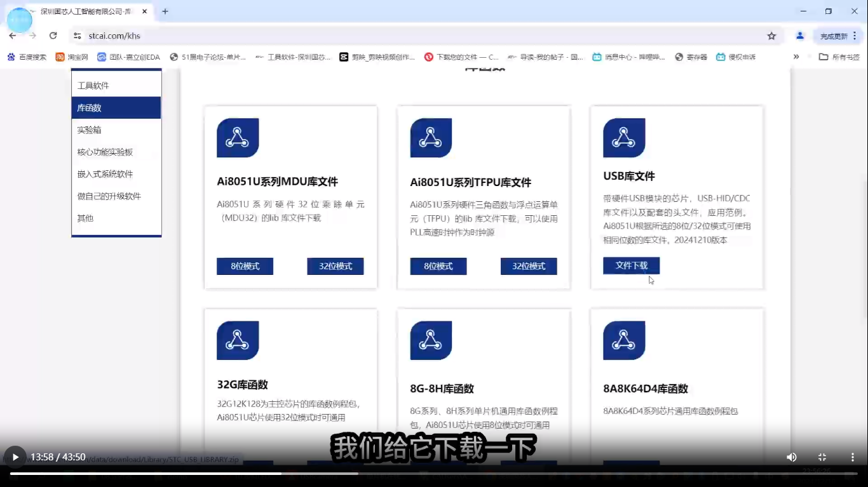Viewport: 868px width, 487px height.
Task: Click the USB库文件 title
Action: tap(629, 176)
